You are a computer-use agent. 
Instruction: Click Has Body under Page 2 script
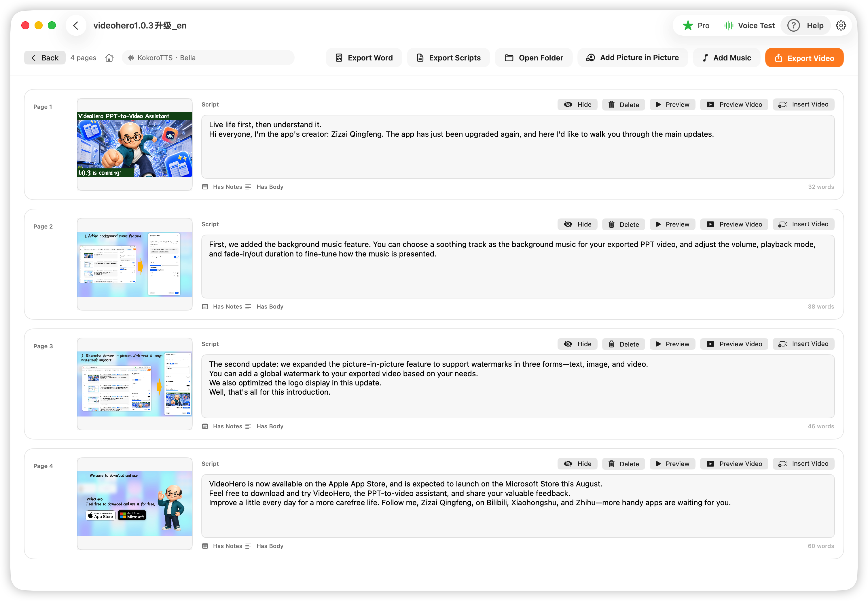coord(264,307)
